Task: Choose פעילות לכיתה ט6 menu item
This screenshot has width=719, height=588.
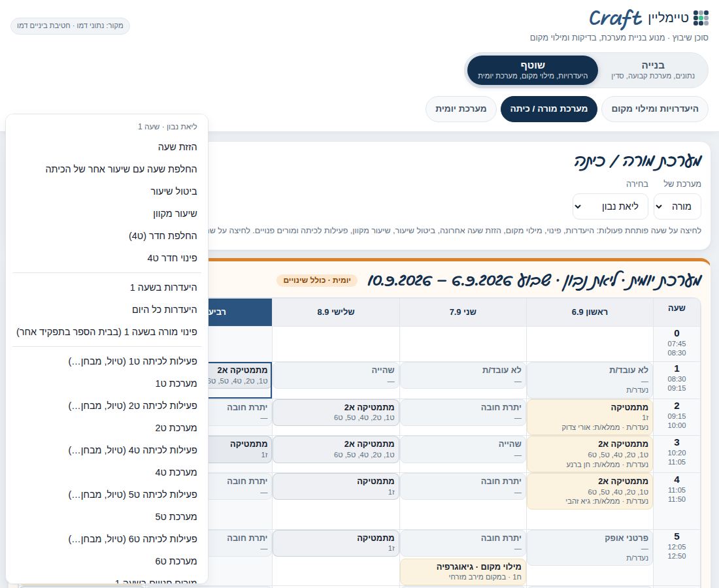Action: [x=107, y=539]
